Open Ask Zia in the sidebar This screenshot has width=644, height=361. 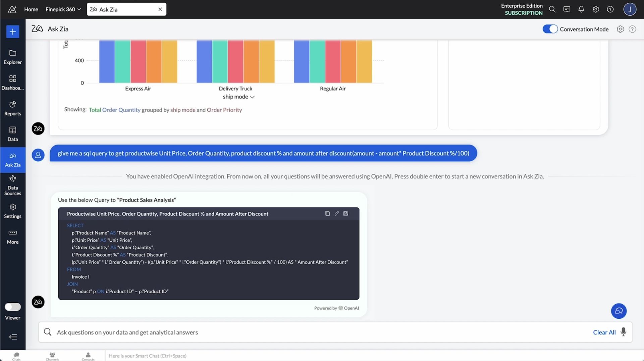pos(13,160)
